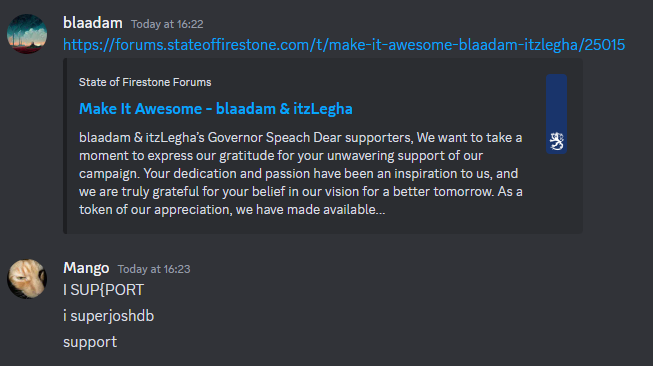
Task: Click the 'Today at 16:22' timestamp
Action: tap(167, 24)
